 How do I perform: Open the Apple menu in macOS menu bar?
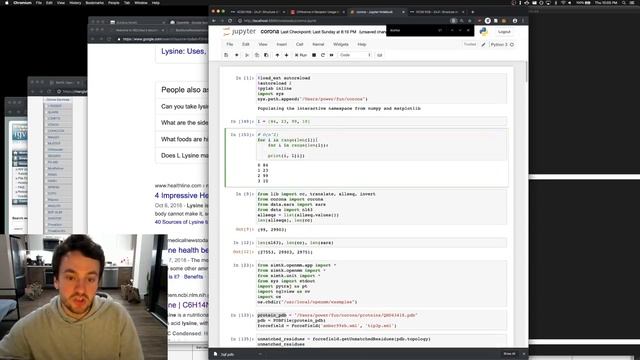click(x=7, y=3)
